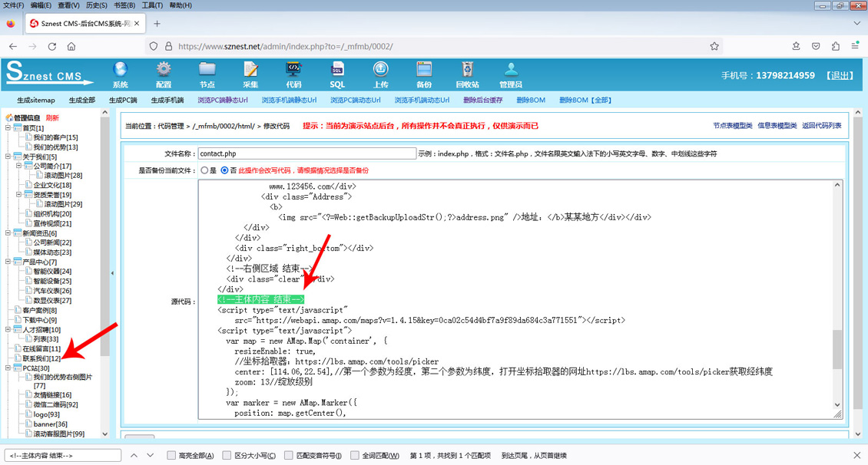This screenshot has width=868, height=465.
Task: Click the 采集 notepad icon
Action: pyautogui.click(x=250, y=71)
